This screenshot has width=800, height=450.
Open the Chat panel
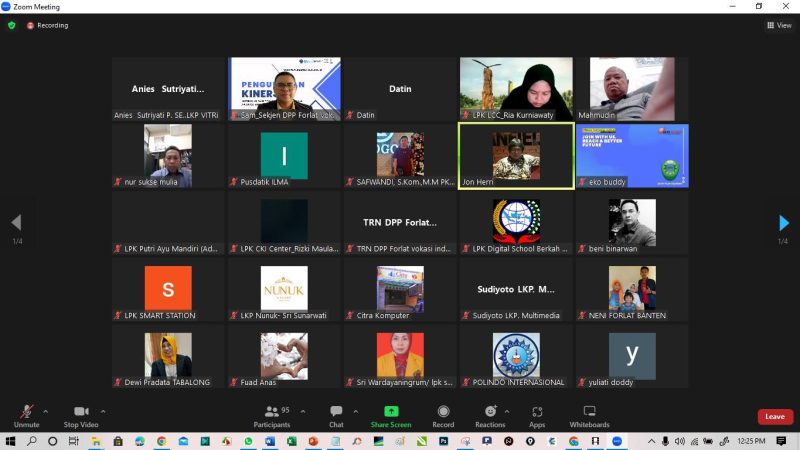[336, 414]
